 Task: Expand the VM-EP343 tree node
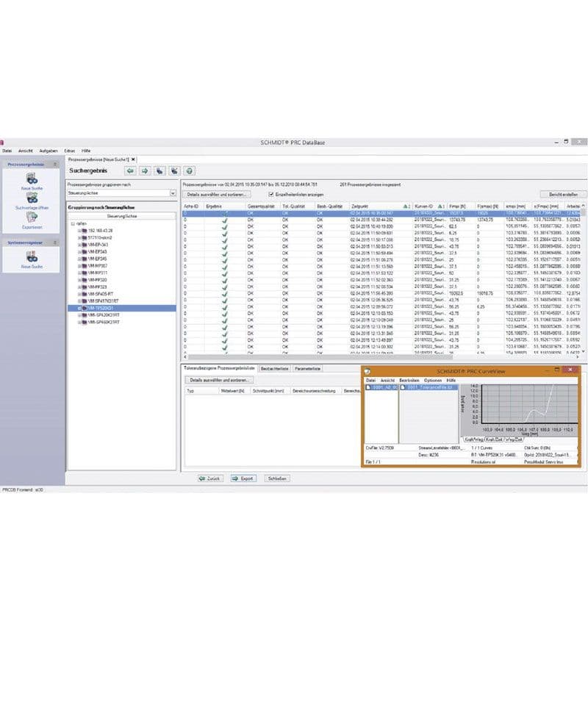point(79,252)
